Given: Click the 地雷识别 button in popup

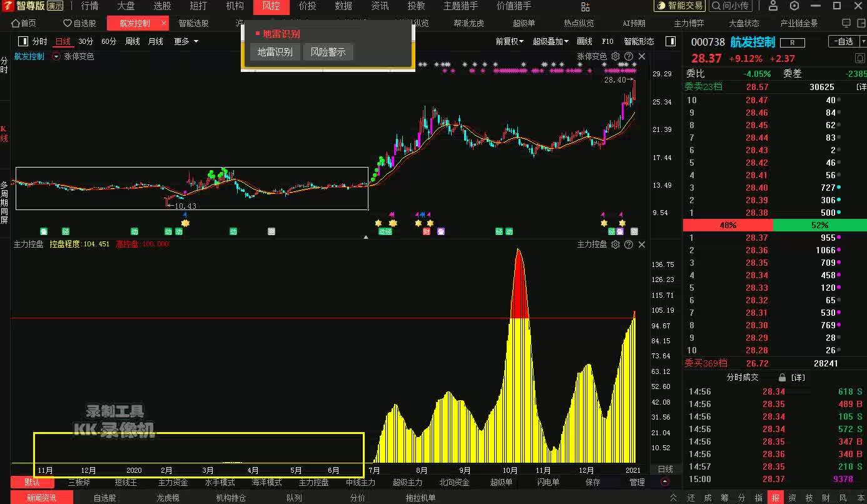Looking at the screenshot, I should 275,52.
